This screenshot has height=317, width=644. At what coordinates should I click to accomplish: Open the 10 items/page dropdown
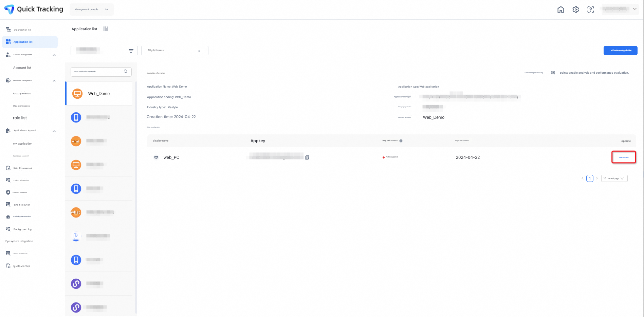pyautogui.click(x=614, y=179)
